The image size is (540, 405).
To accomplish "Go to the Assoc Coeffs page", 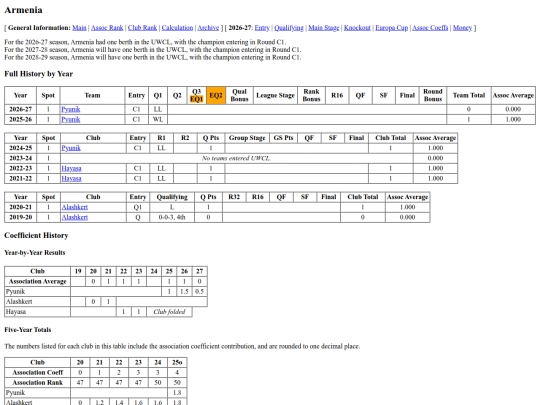I will [430, 28].
